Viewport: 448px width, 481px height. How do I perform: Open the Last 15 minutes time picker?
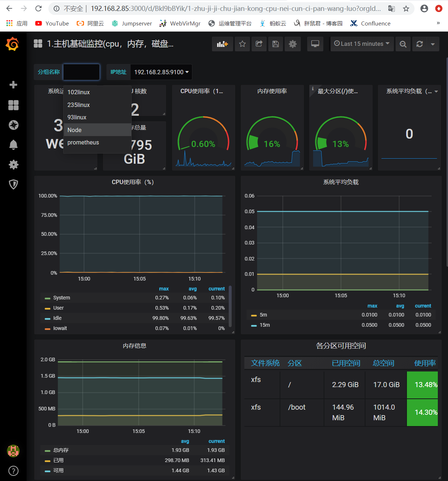click(x=361, y=44)
